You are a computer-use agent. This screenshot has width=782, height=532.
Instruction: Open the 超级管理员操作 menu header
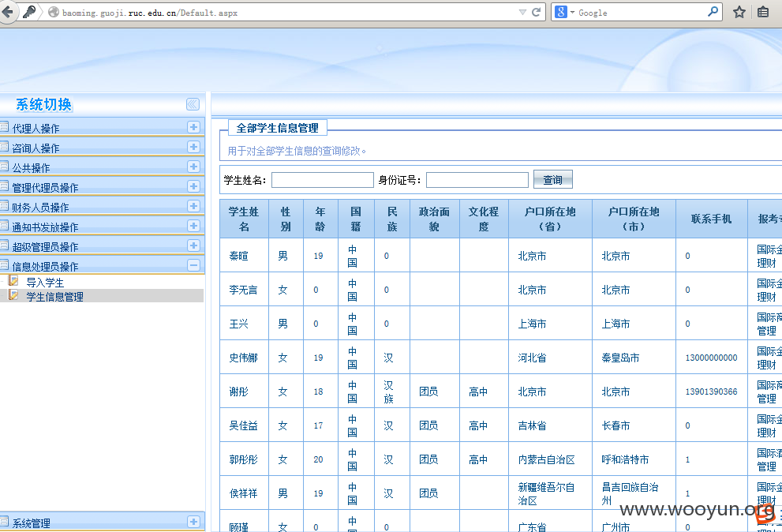[x=102, y=245]
